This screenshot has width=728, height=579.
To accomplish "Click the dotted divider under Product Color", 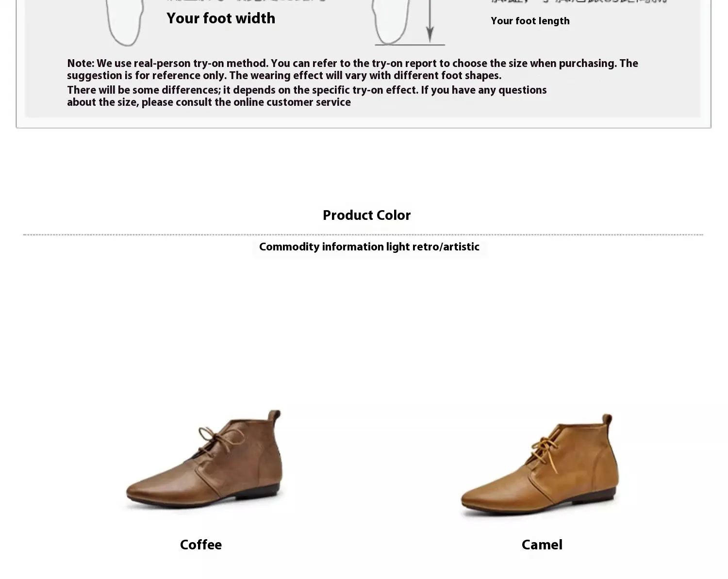I will [363, 235].
